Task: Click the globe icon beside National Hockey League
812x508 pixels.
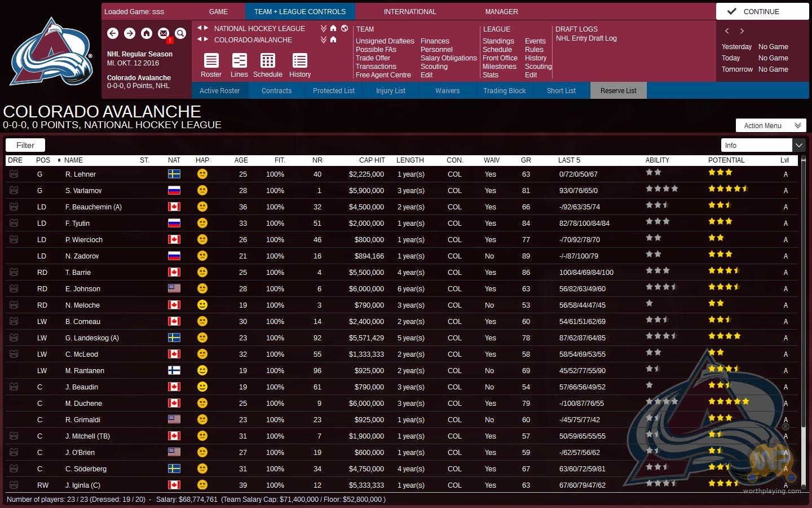Action: [x=345, y=28]
